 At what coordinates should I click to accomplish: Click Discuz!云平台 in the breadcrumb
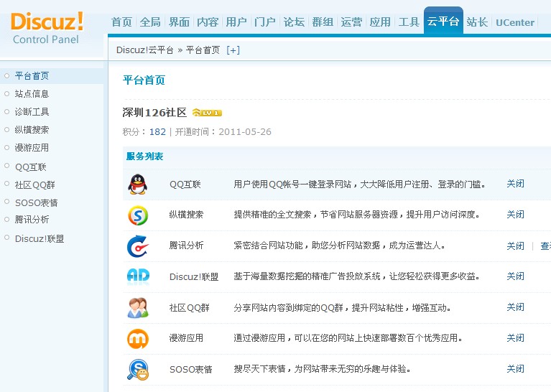pos(145,50)
